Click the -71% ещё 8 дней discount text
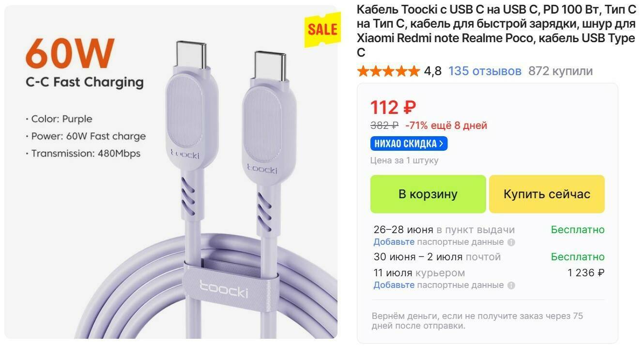Image resolution: width=644 pixels, height=348 pixels. [446, 126]
